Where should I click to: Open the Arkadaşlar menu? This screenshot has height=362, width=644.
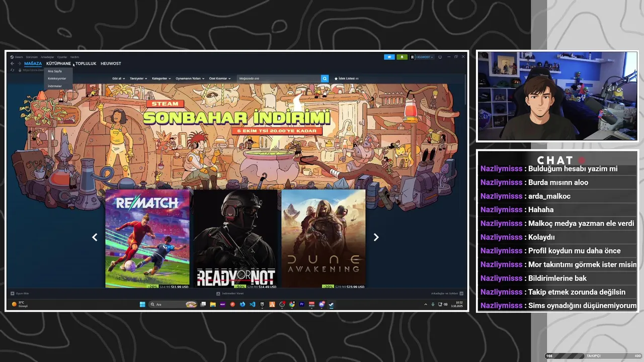pos(47,57)
